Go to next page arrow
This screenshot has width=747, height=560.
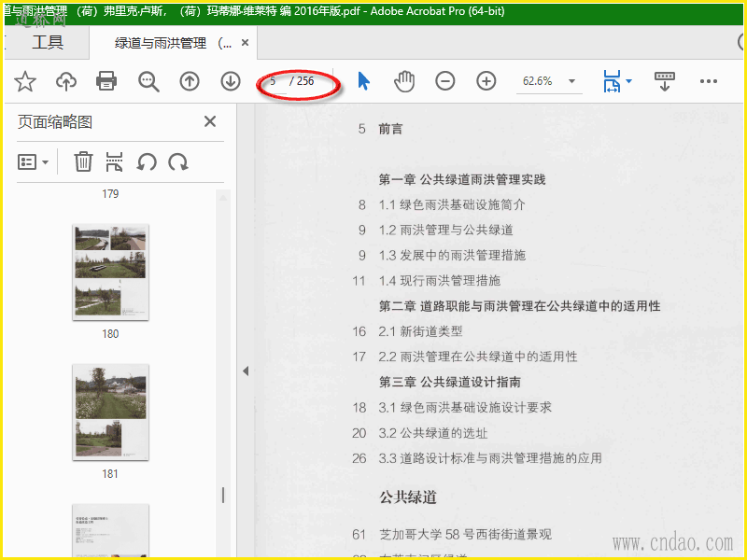pyautogui.click(x=231, y=81)
